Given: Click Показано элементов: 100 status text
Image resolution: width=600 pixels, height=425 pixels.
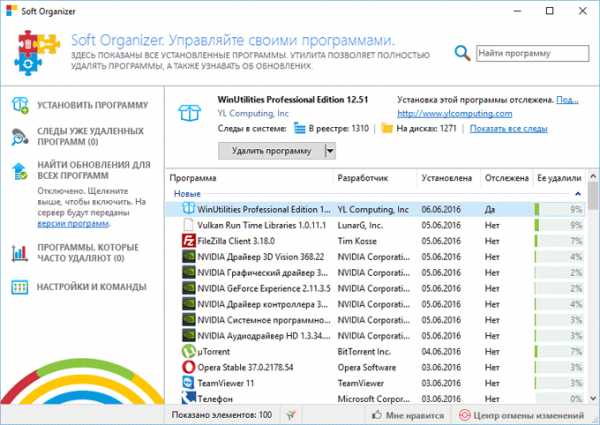Looking at the screenshot, I should (x=222, y=415).
